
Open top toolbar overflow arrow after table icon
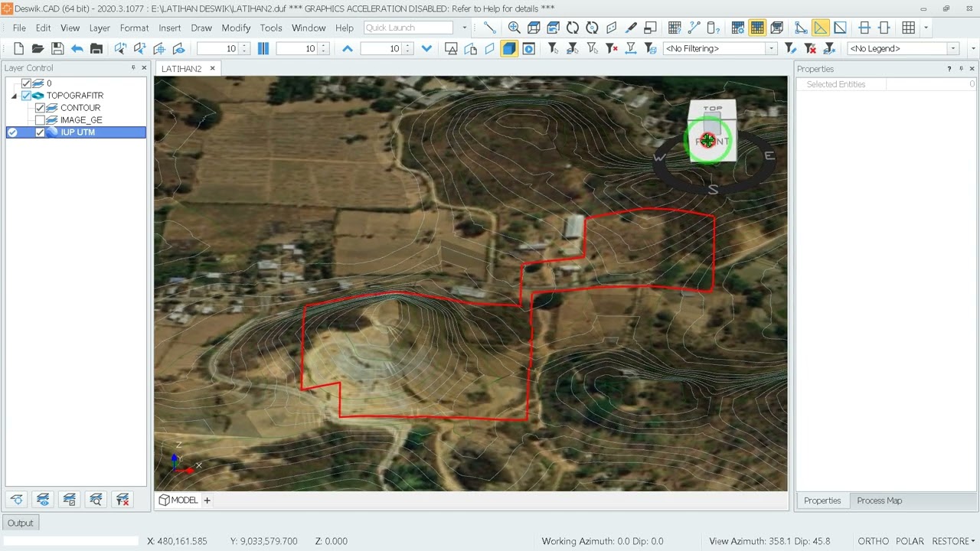point(926,28)
